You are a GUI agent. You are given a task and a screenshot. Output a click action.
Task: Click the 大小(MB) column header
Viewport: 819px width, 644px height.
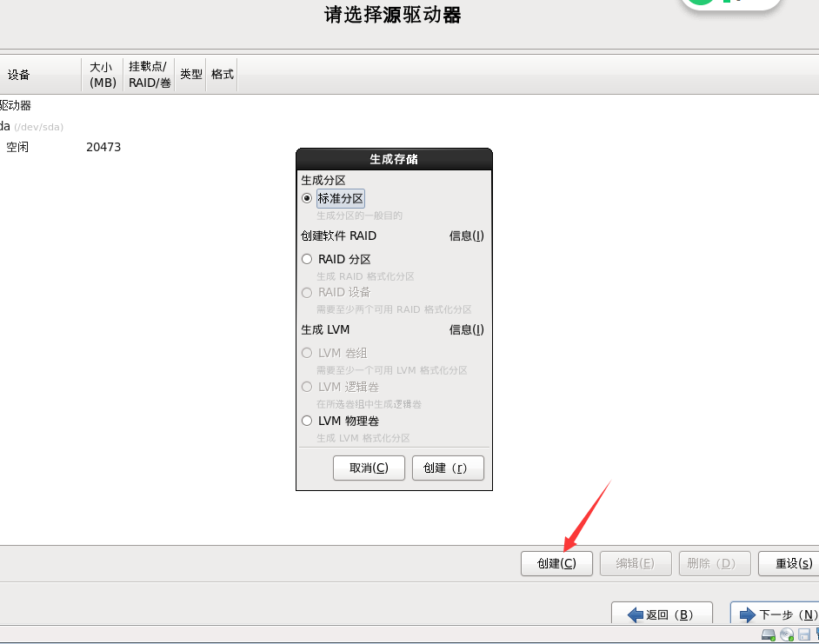click(103, 75)
